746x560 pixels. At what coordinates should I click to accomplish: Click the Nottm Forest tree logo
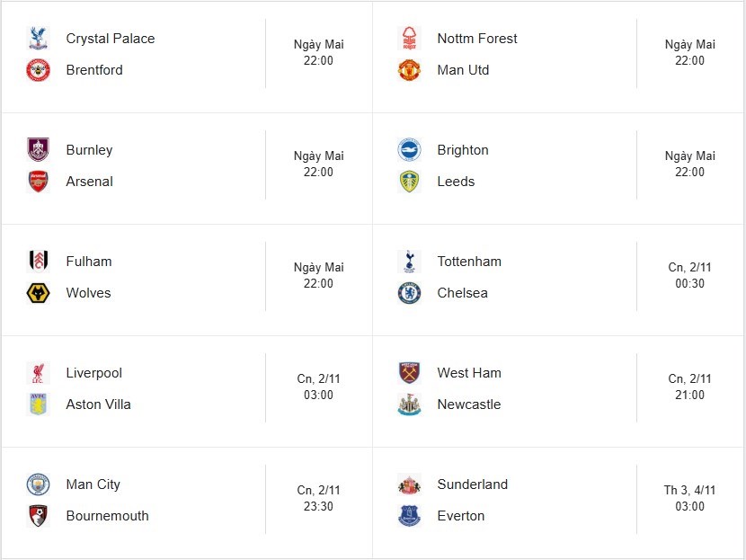[x=409, y=39]
